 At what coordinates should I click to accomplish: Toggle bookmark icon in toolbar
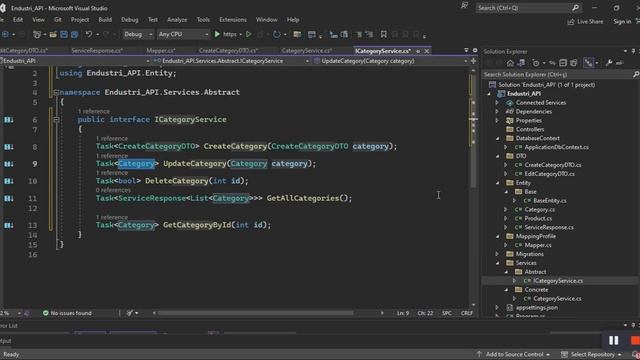(x=384, y=35)
